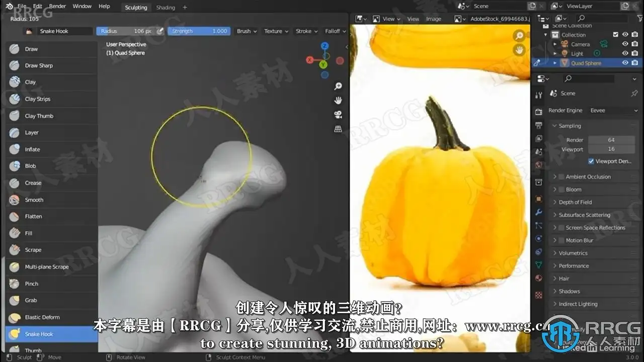Screen dimensions: 644x362
Task: Open the Image menu in image editor
Action: point(434,19)
